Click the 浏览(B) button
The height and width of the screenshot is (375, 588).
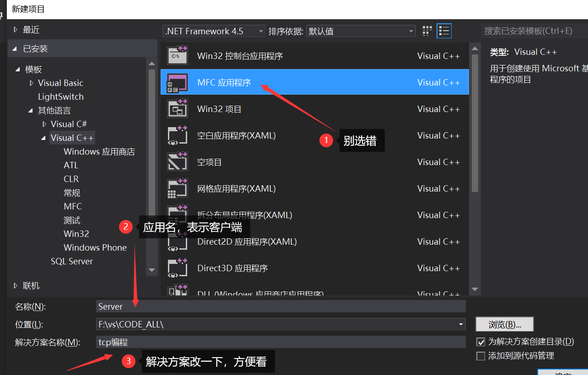click(504, 324)
